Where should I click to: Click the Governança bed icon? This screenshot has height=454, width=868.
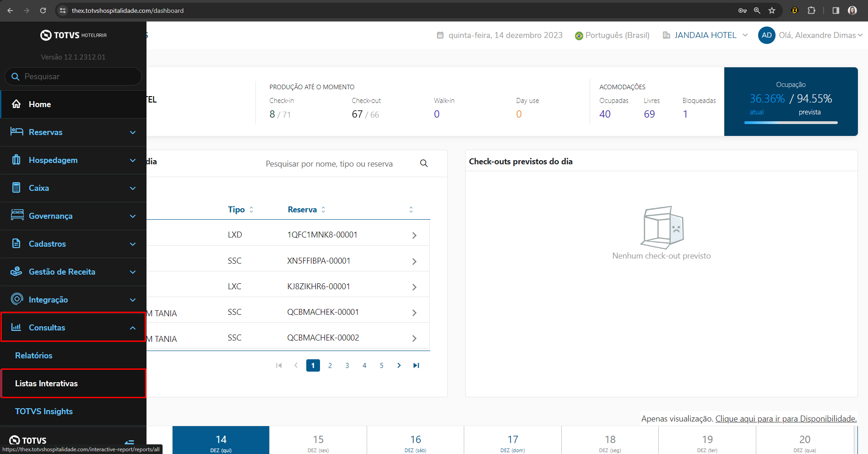pyautogui.click(x=16, y=216)
